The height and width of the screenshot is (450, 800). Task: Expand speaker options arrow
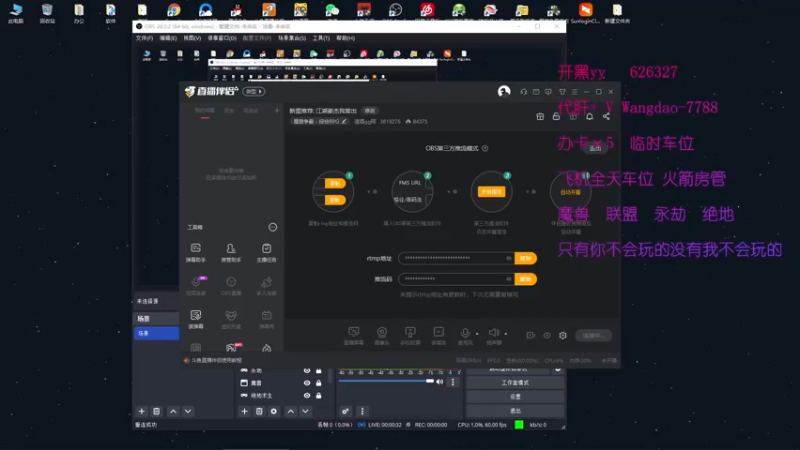coord(506,334)
